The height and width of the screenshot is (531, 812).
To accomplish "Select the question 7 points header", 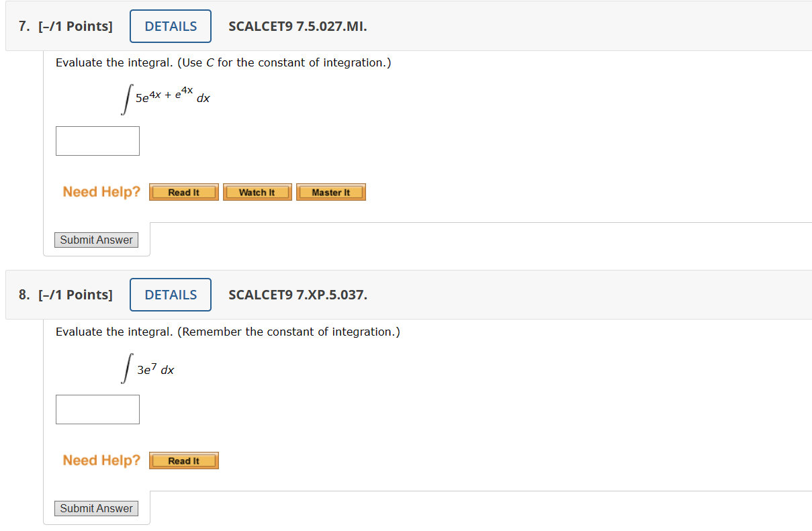I will point(66,26).
